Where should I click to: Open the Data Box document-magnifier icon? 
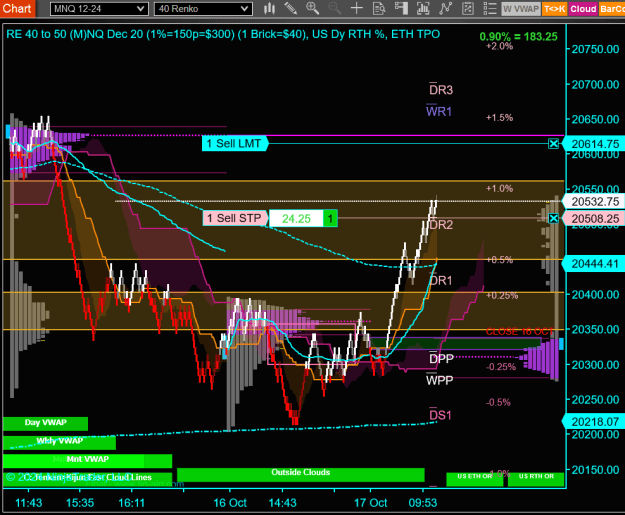click(x=379, y=8)
